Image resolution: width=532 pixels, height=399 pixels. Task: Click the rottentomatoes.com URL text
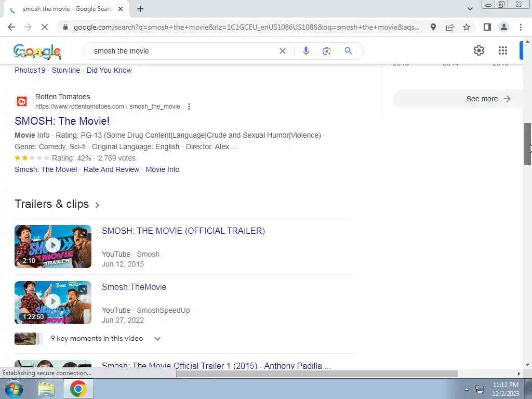[108, 107]
